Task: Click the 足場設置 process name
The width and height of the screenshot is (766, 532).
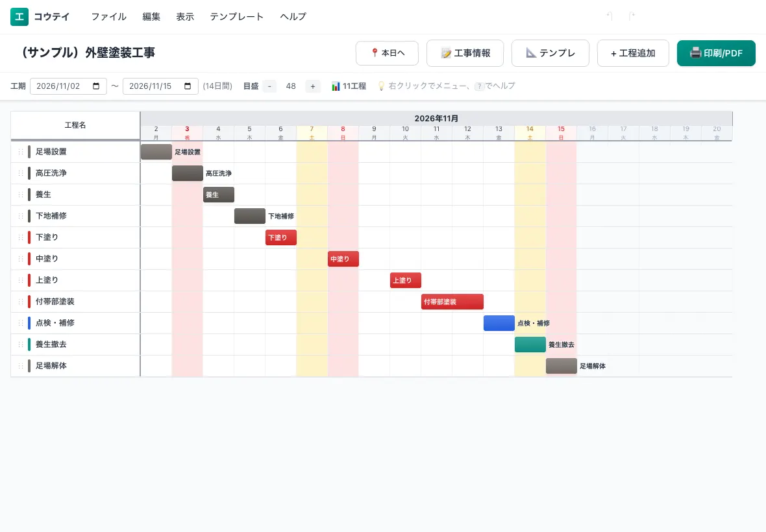Action: point(51,152)
